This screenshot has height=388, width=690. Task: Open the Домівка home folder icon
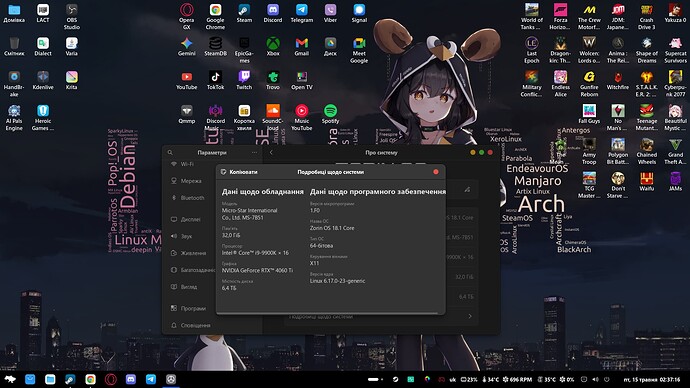(14, 13)
